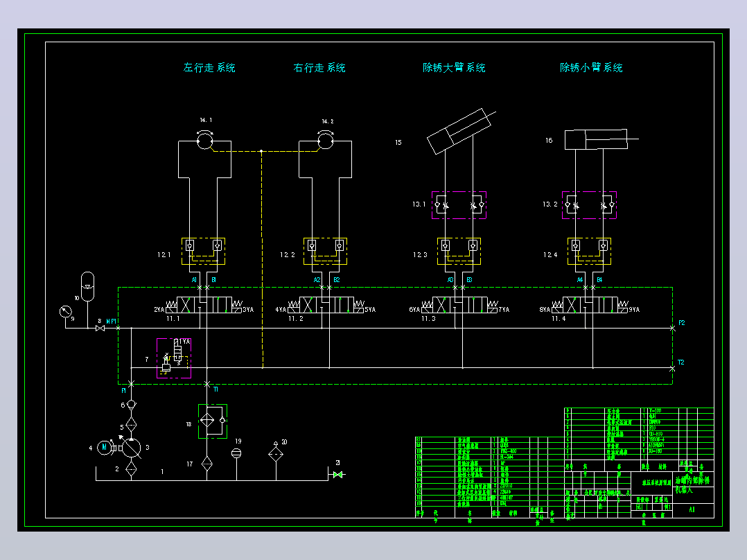Click the diamond filter symbol numbered 5
Viewport: 747px width, 560px height.
pos(131,424)
